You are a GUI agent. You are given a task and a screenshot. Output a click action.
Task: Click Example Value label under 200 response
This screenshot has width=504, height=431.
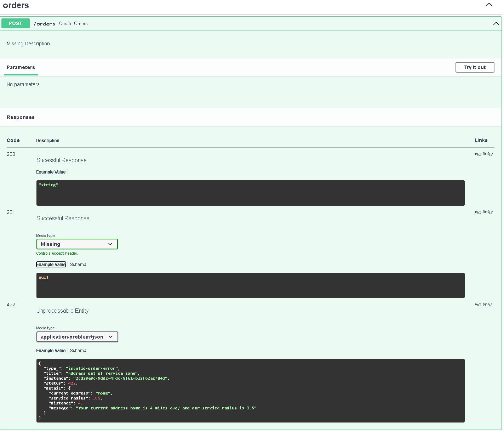coord(51,172)
